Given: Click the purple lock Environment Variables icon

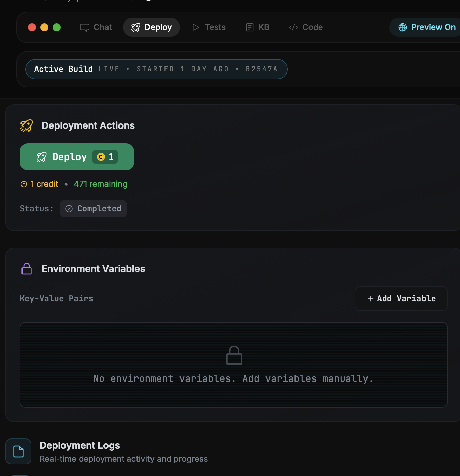Looking at the screenshot, I should coord(27,269).
